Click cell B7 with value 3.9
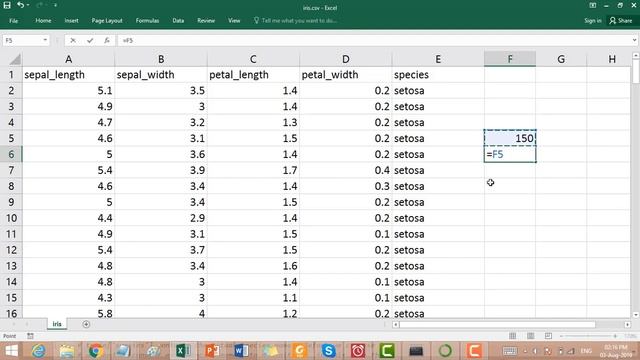The width and height of the screenshot is (640, 360). (x=161, y=170)
